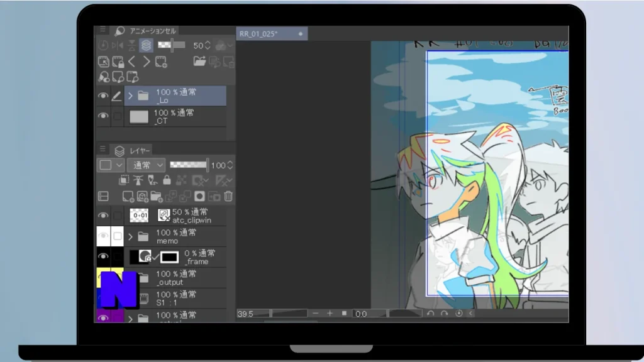Toggle pen edit marker on _Lo layer

coord(116,96)
